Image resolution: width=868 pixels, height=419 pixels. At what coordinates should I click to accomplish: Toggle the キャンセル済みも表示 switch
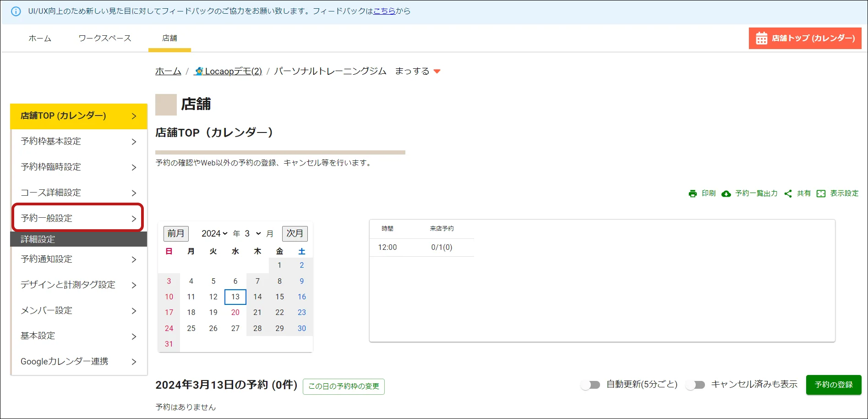[x=695, y=385]
